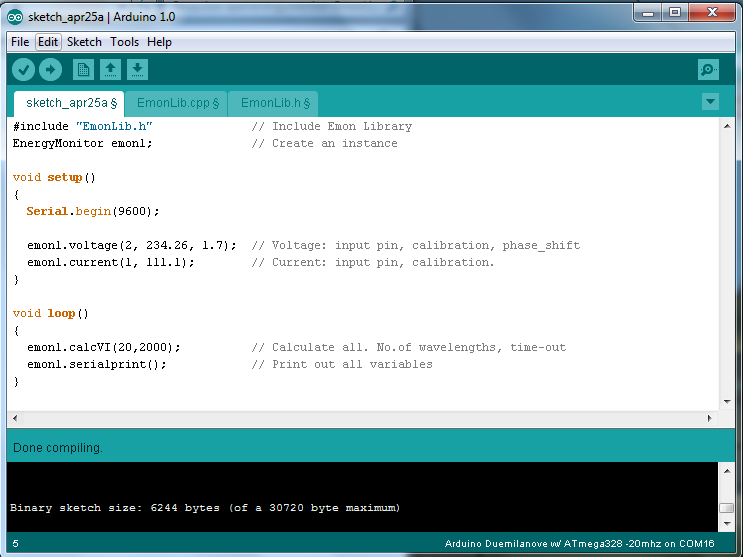Switch to the sketch_apr25a tab
Image resolution: width=743 pixels, height=557 pixels.
tap(69, 103)
